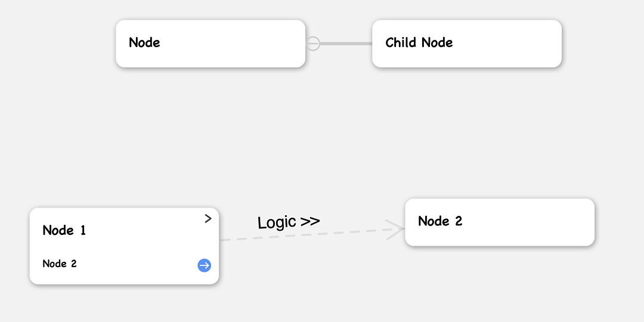The height and width of the screenshot is (322, 644).
Task: Select the "Logic >>" link label
Action: coord(289,222)
